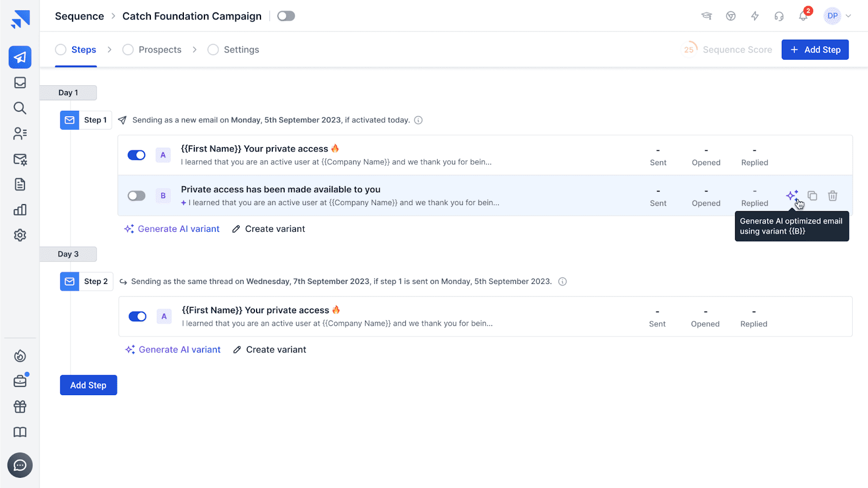Open the chat support bubble
This screenshot has height=488, width=868.
[20, 465]
